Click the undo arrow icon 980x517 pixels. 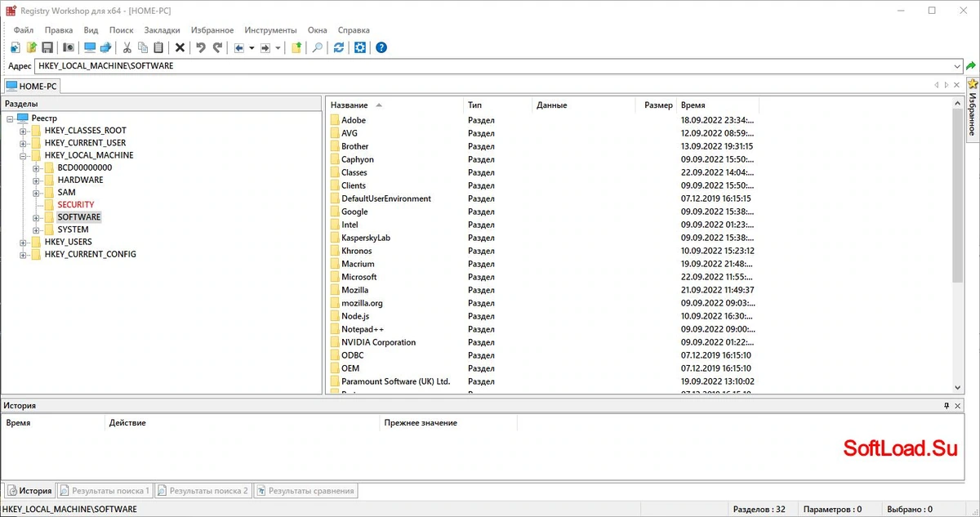[201, 47]
